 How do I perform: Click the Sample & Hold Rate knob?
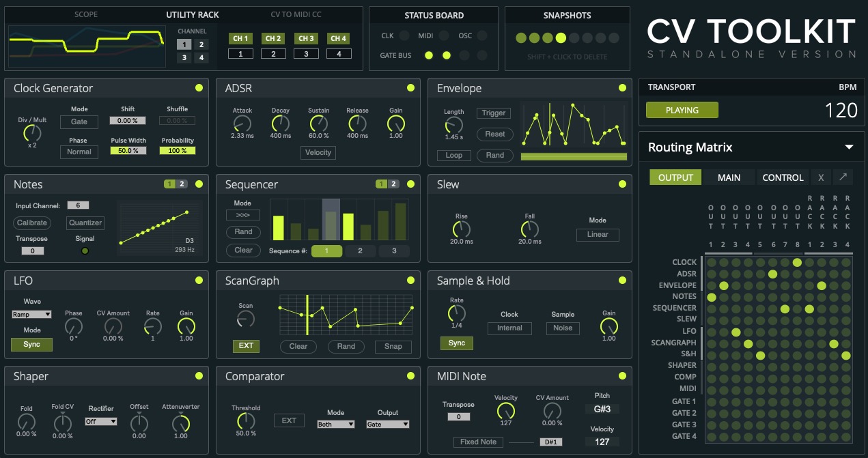click(x=456, y=313)
